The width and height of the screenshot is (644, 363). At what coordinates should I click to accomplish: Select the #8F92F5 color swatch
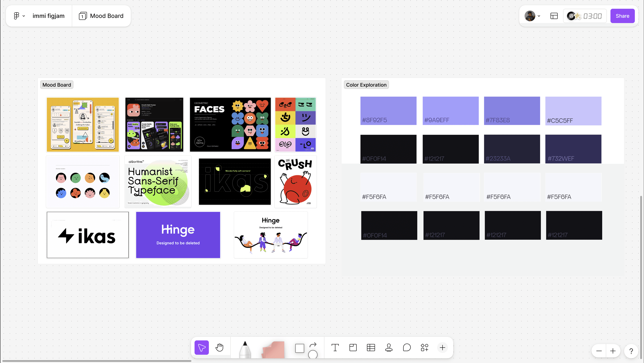pos(388,111)
